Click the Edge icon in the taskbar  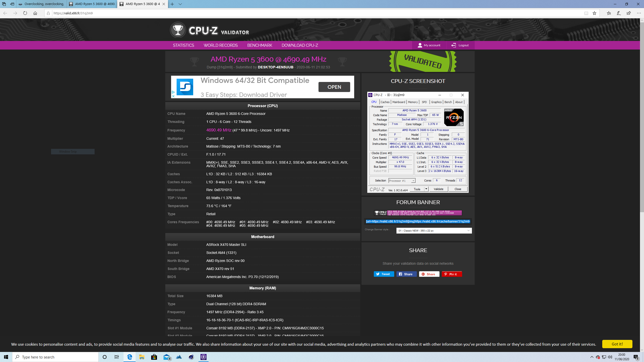pyautogui.click(x=130, y=357)
